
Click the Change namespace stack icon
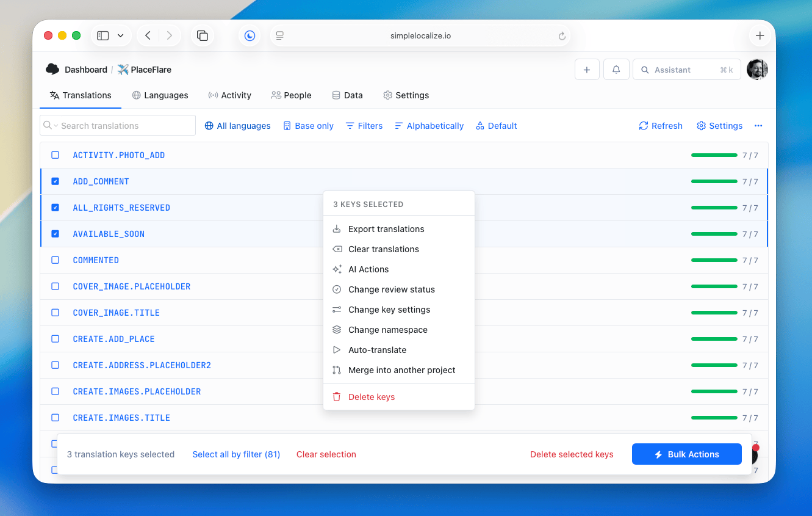337,330
